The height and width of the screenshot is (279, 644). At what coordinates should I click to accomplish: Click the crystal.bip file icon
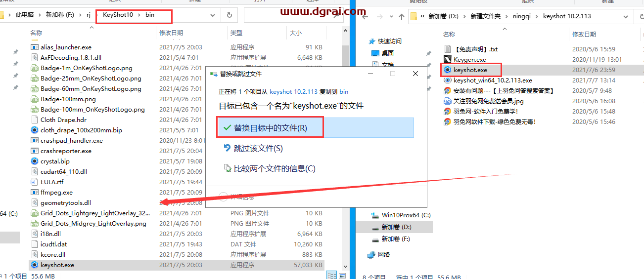click(35, 161)
